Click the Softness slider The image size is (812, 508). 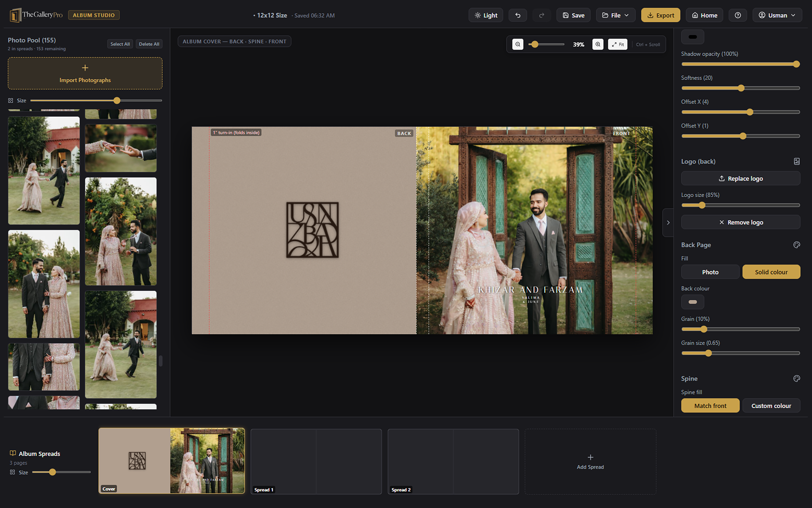pyautogui.click(x=741, y=88)
